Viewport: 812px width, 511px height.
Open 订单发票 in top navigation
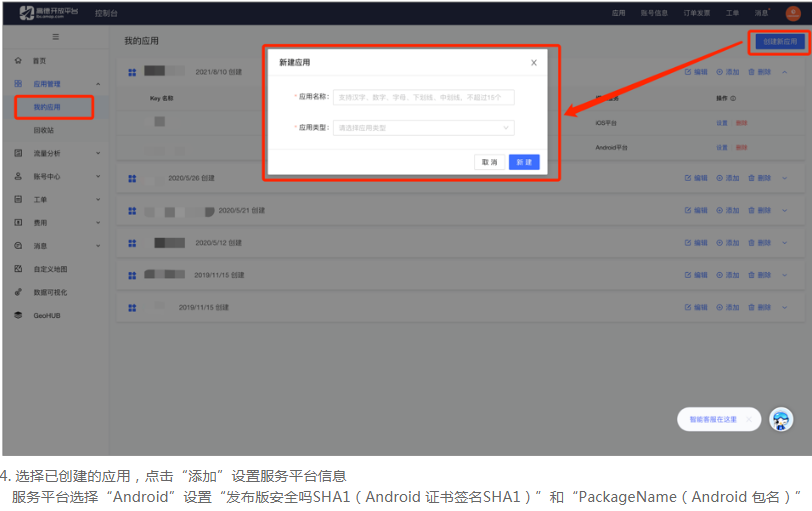pyautogui.click(x=697, y=13)
